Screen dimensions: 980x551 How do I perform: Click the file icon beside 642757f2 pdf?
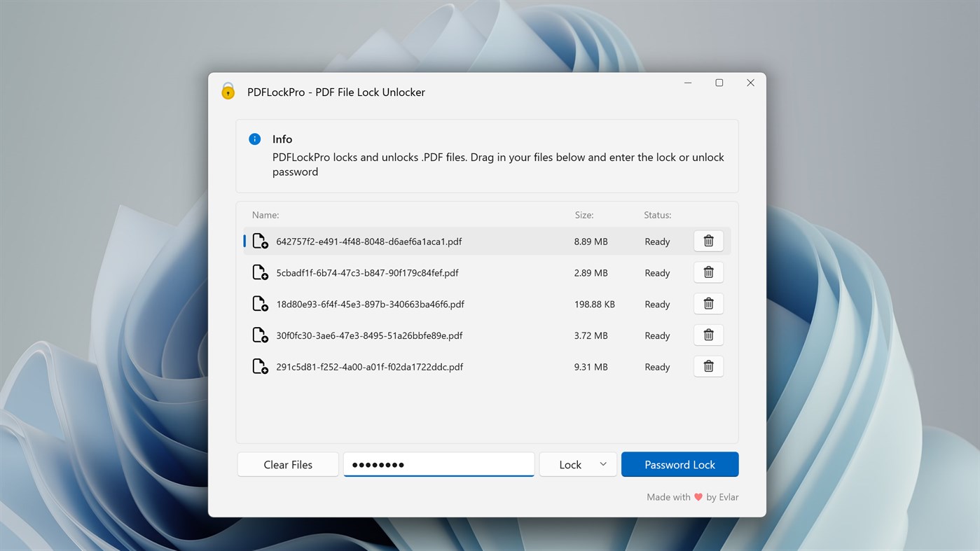point(260,241)
